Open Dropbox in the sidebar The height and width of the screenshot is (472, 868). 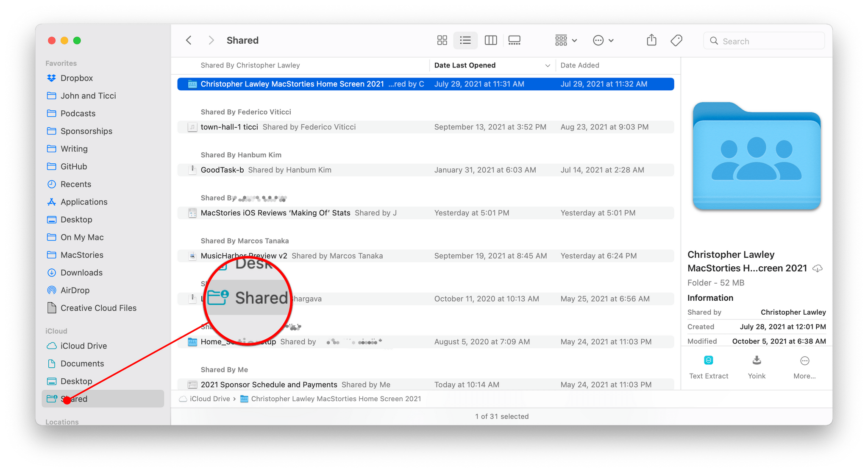tap(103, 78)
